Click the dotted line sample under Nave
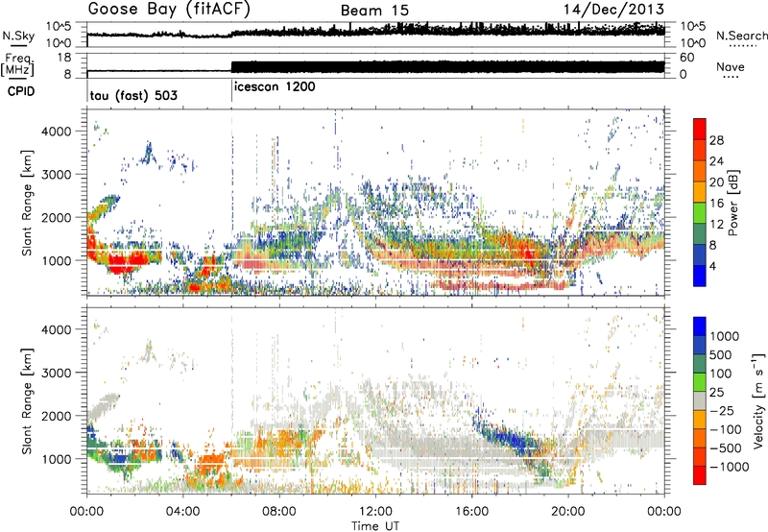 click(731, 78)
